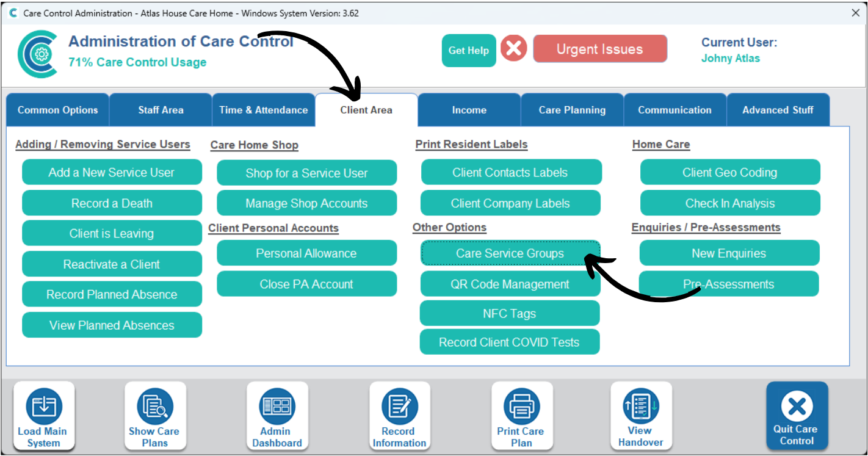
Task: Click the Other Options heading
Action: [x=449, y=228]
